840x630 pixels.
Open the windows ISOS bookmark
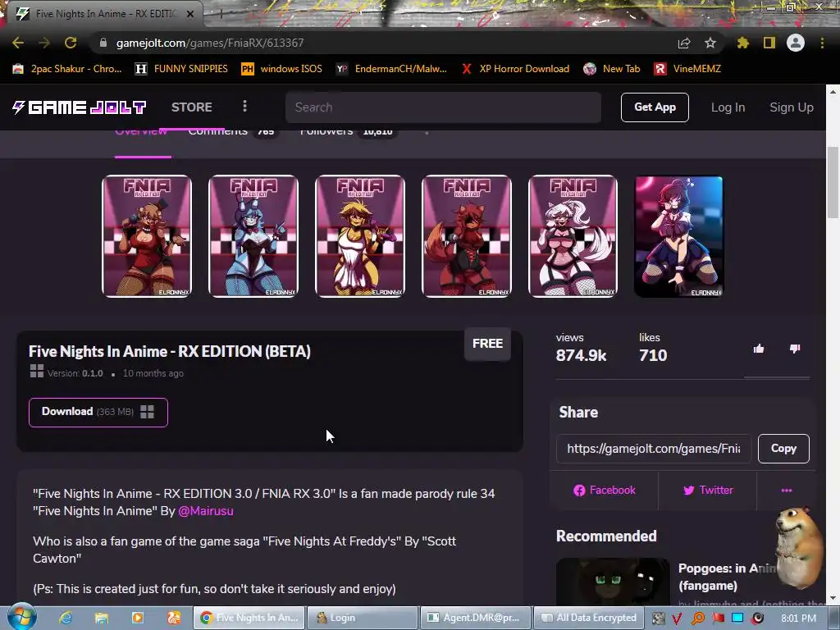click(282, 69)
